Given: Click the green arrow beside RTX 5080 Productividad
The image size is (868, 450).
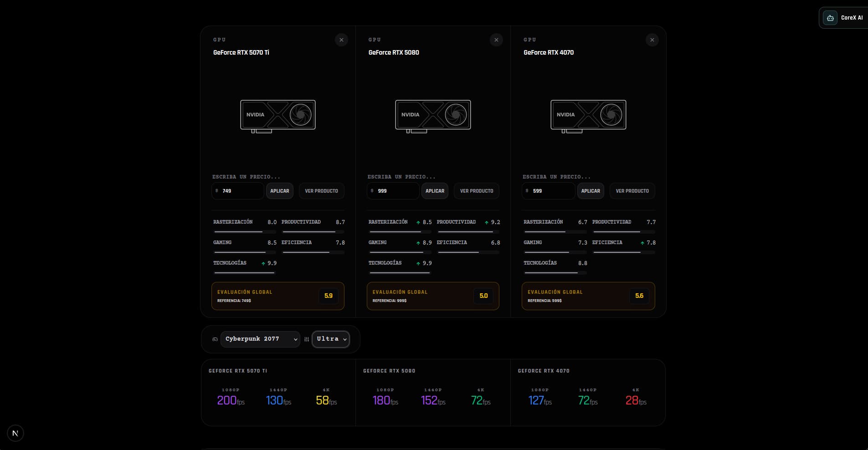Looking at the screenshot, I should [x=487, y=222].
